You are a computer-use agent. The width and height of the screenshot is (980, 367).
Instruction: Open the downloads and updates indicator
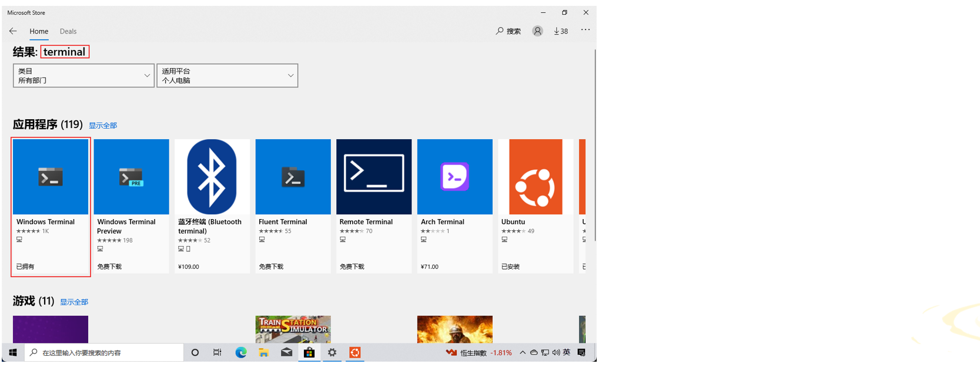click(561, 31)
